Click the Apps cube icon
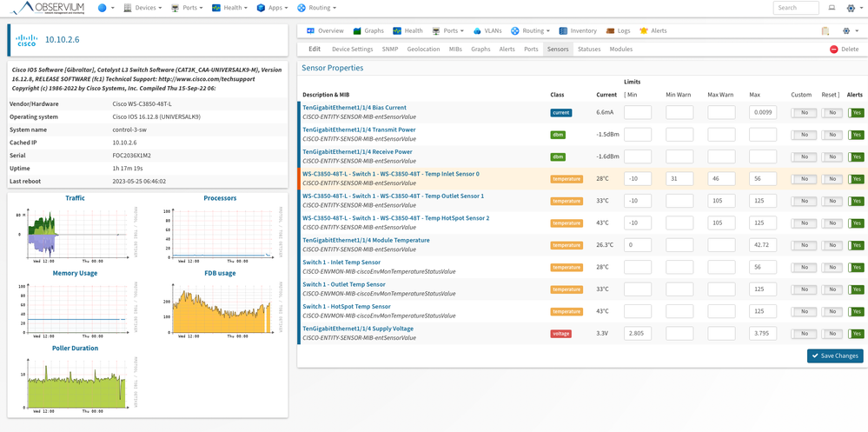Image resolution: width=868 pixels, height=432 pixels. click(x=261, y=8)
